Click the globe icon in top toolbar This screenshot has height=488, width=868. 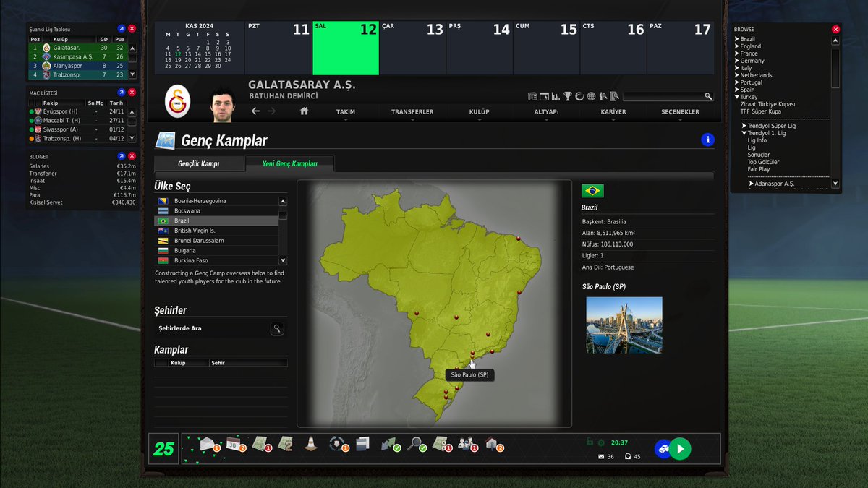click(591, 96)
